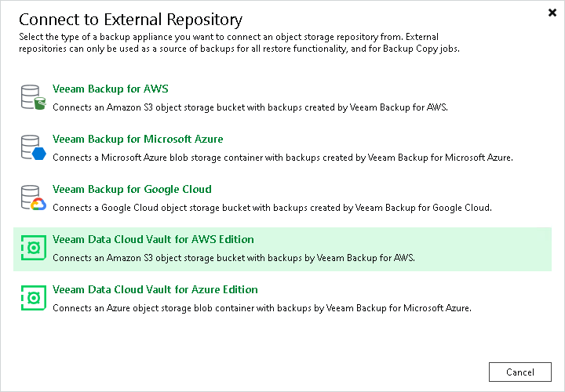Choose Veeam Backup for Microsoft Azure
The image size is (565, 392).
[137, 139]
